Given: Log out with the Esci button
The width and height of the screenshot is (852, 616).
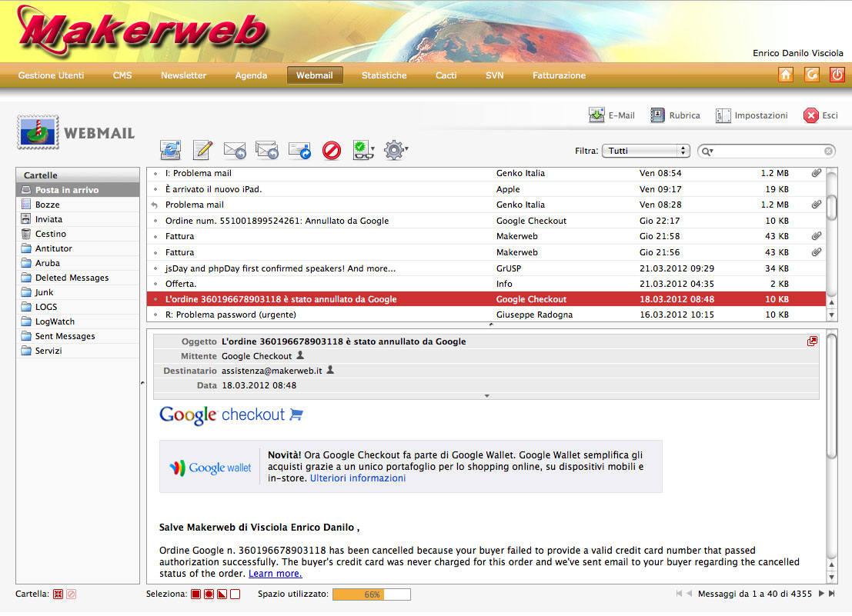Looking at the screenshot, I should 820,115.
